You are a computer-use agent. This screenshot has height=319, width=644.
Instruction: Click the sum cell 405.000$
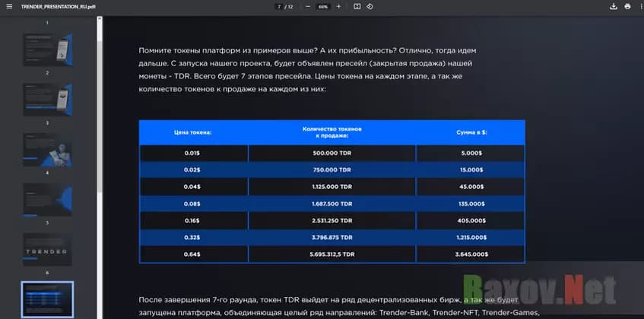[471, 221]
